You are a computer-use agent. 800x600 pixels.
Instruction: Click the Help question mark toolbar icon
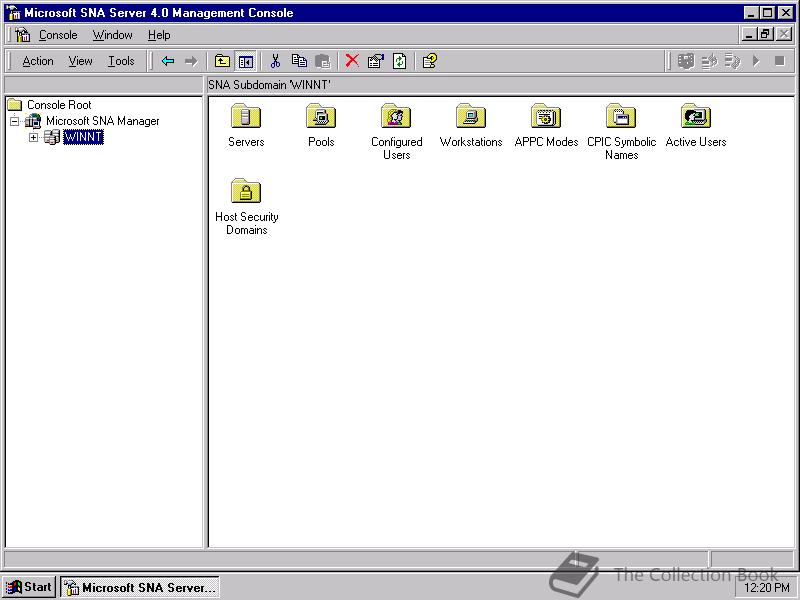coord(430,62)
